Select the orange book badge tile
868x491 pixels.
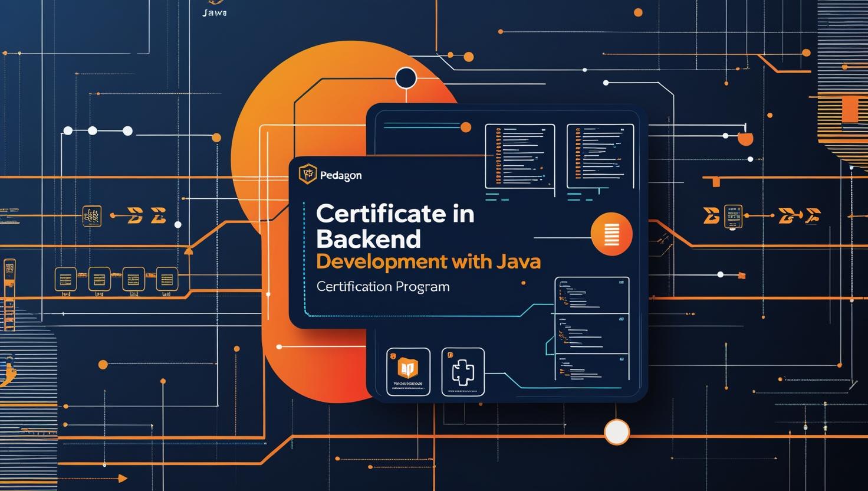click(x=408, y=372)
